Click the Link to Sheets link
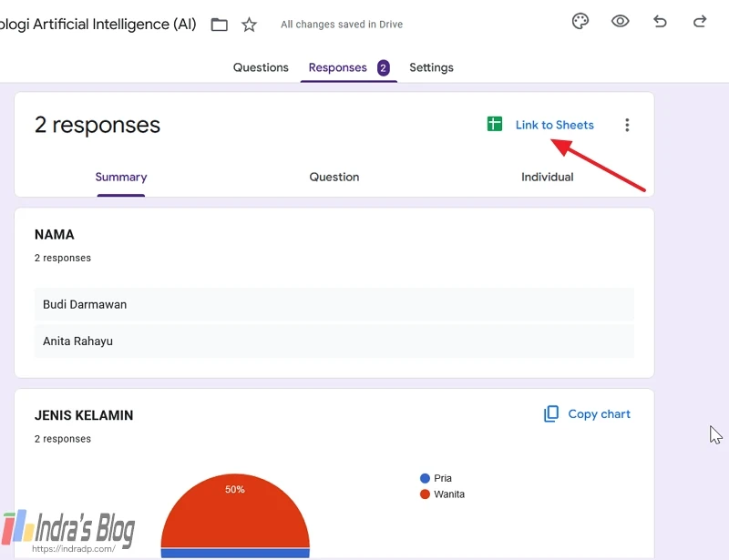 click(554, 124)
